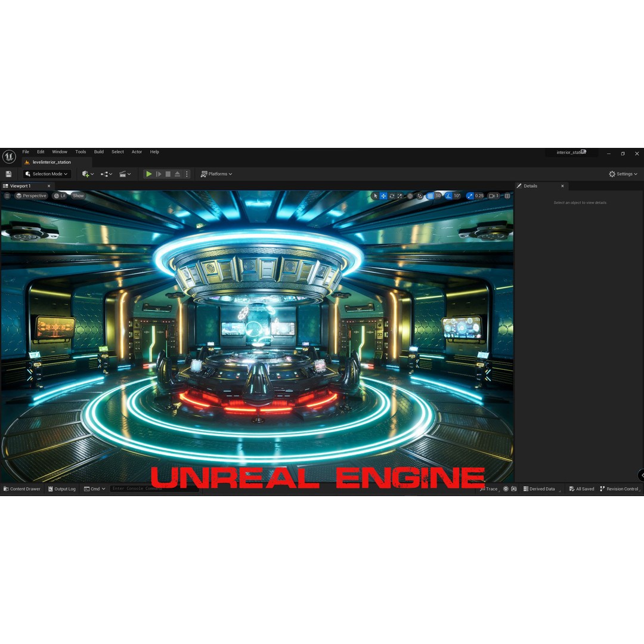Open the Edit menu
Image resolution: width=644 pixels, height=644 pixels.
point(41,152)
